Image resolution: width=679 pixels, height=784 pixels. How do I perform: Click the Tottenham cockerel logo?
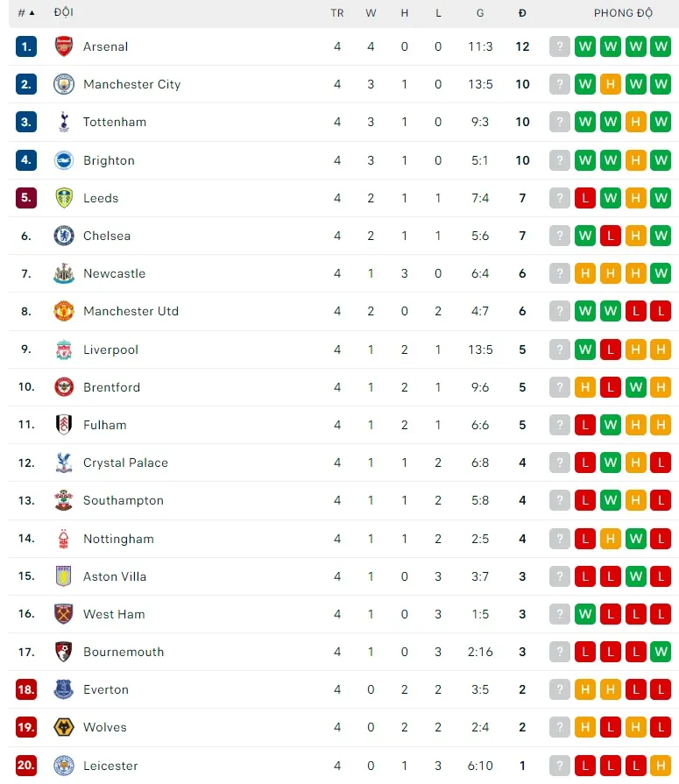tap(64, 122)
